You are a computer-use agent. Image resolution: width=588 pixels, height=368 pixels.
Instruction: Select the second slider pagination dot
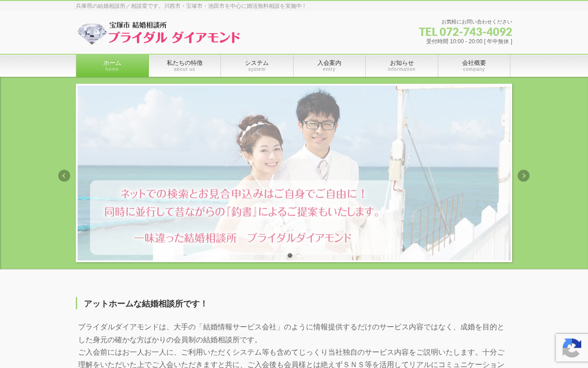point(298,255)
